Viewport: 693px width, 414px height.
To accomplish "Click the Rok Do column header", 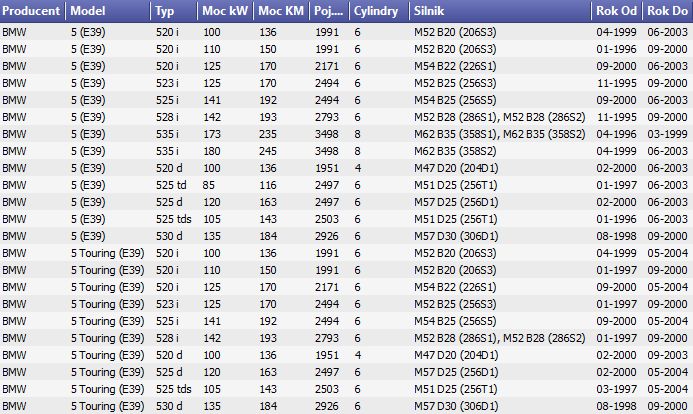I will (667, 11).
